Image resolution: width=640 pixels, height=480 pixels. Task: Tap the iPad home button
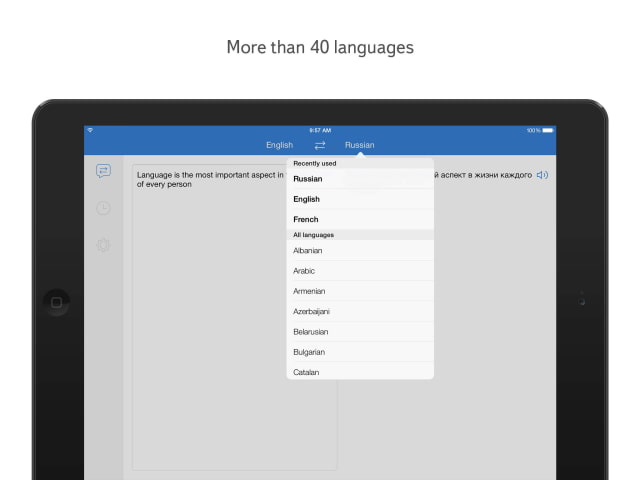57,302
